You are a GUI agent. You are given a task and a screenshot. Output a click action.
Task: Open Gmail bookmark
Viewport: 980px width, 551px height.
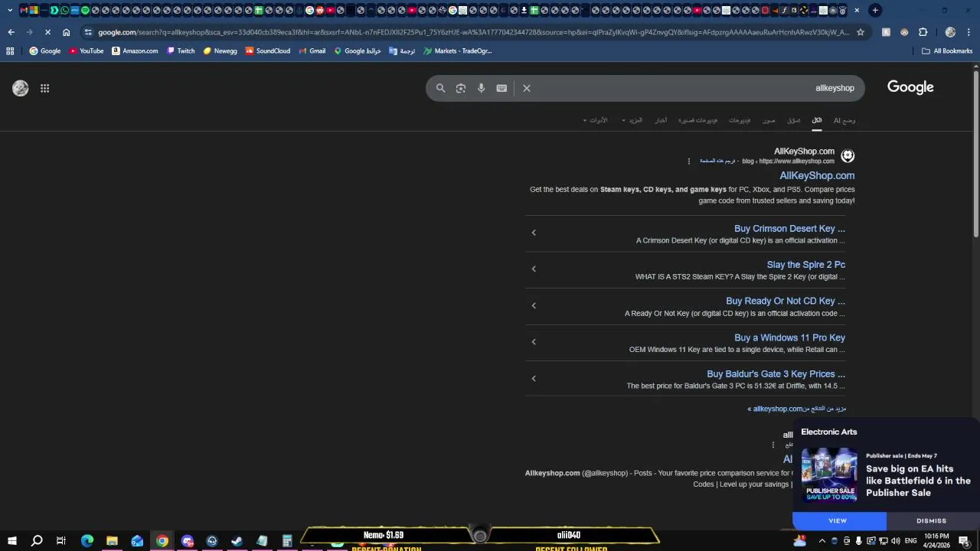tap(312, 51)
